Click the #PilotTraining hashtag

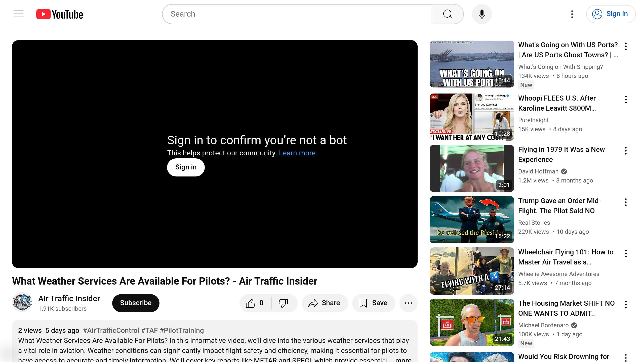coord(182,330)
